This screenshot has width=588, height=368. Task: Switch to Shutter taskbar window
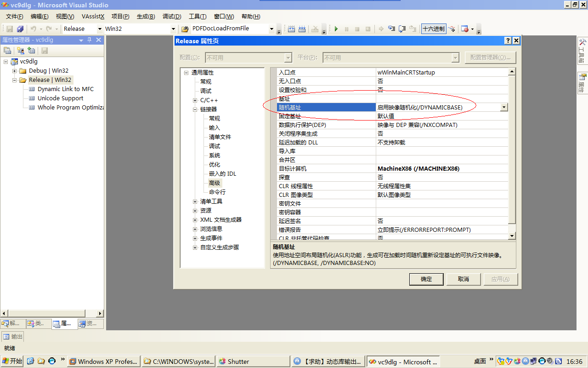click(254, 362)
